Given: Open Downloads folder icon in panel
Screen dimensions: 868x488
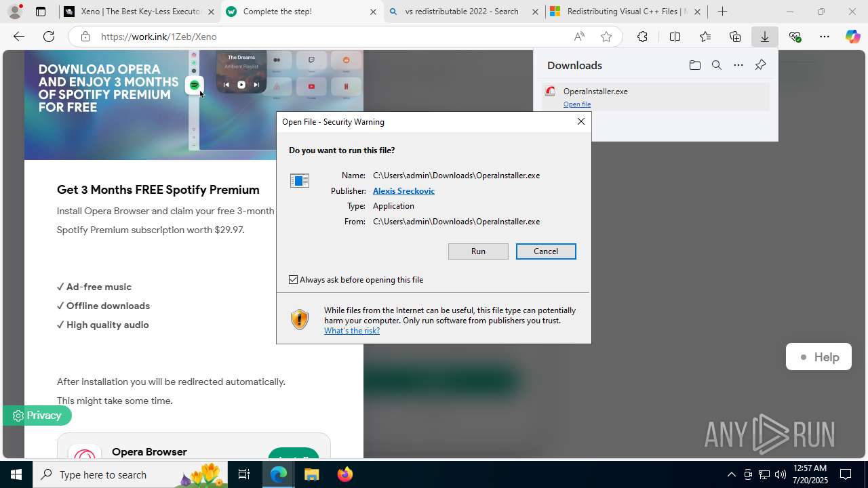Looking at the screenshot, I should click(694, 65).
